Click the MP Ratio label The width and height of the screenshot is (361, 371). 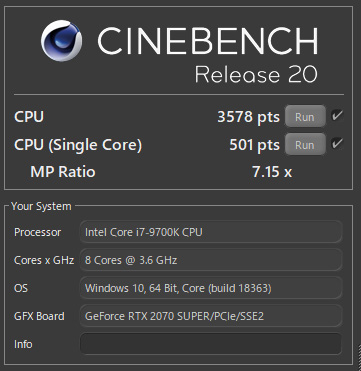63,172
